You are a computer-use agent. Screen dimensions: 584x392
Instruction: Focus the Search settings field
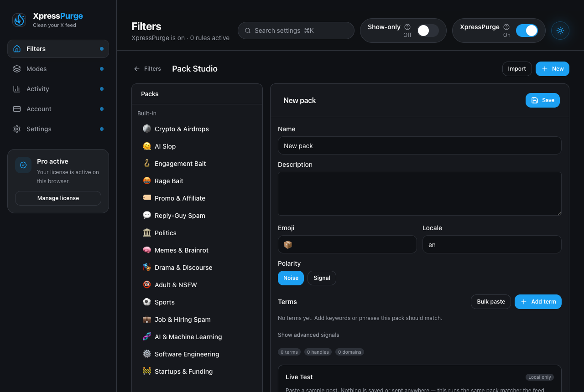[x=296, y=31]
